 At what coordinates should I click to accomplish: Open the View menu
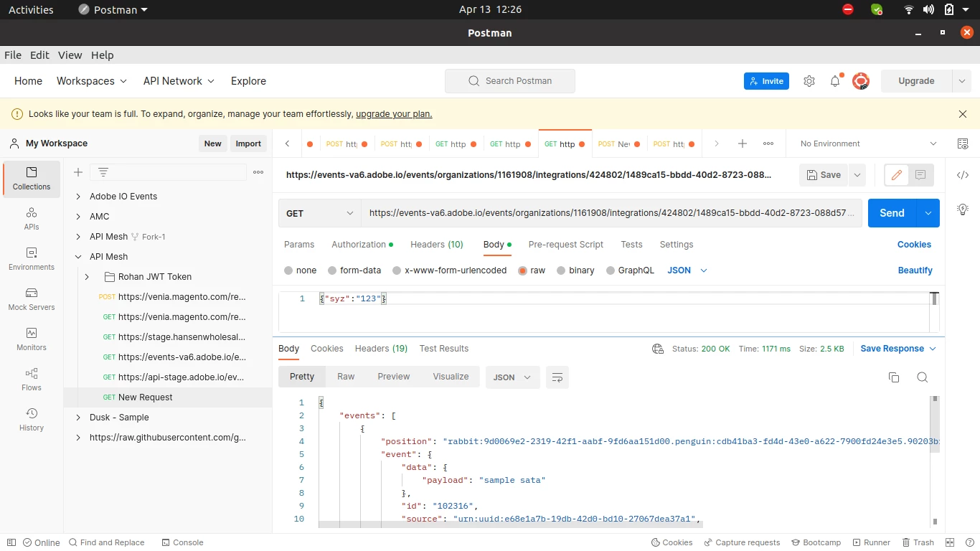point(70,55)
